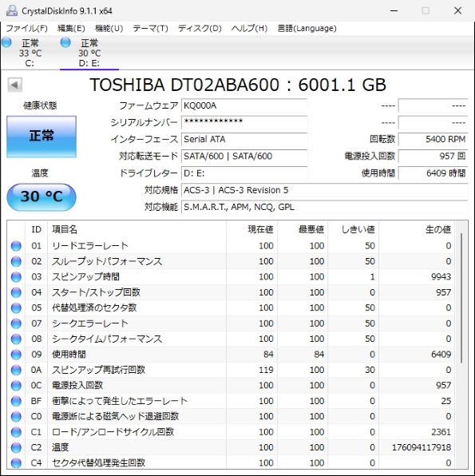Click the 30 °C temperature button
475x476 pixels.
coord(42,197)
